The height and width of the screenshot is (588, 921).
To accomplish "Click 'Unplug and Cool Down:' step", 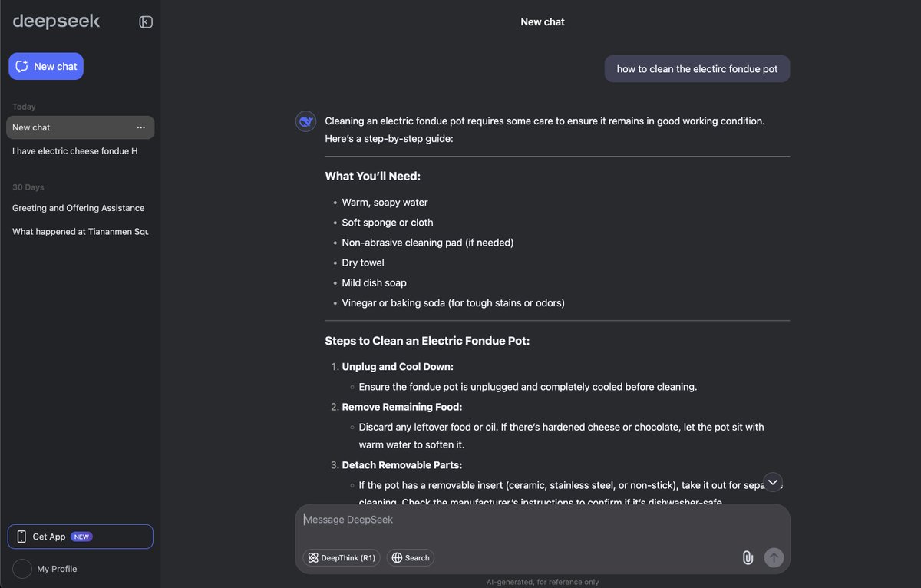I will pos(398,367).
